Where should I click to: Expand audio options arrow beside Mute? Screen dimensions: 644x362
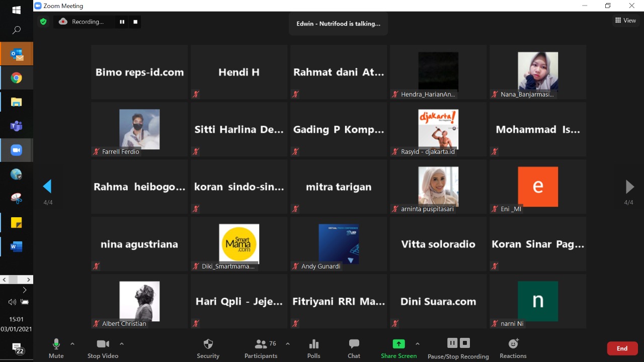72,344
